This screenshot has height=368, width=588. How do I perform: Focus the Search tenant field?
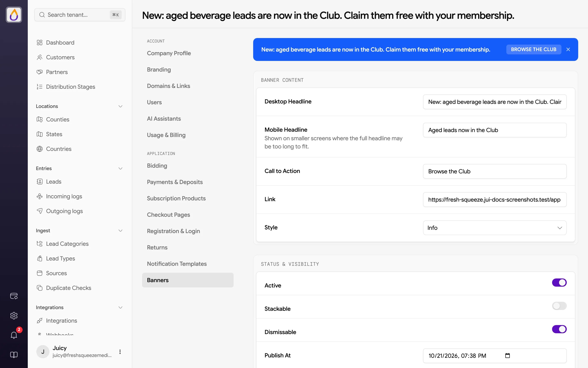[x=80, y=15]
